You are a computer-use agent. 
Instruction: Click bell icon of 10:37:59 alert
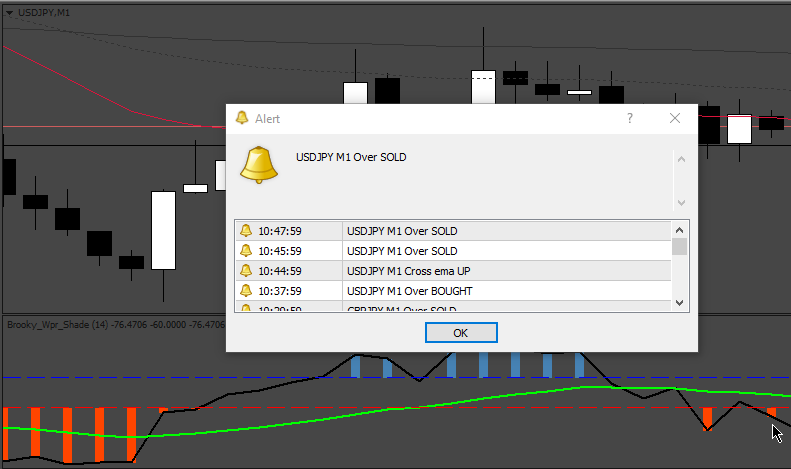246,290
